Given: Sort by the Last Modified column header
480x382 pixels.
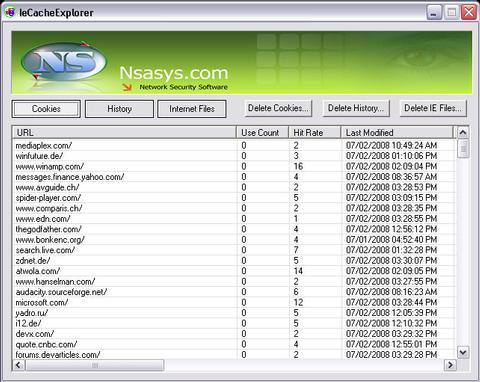Looking at the screenshot, I should tap(397, 133).
